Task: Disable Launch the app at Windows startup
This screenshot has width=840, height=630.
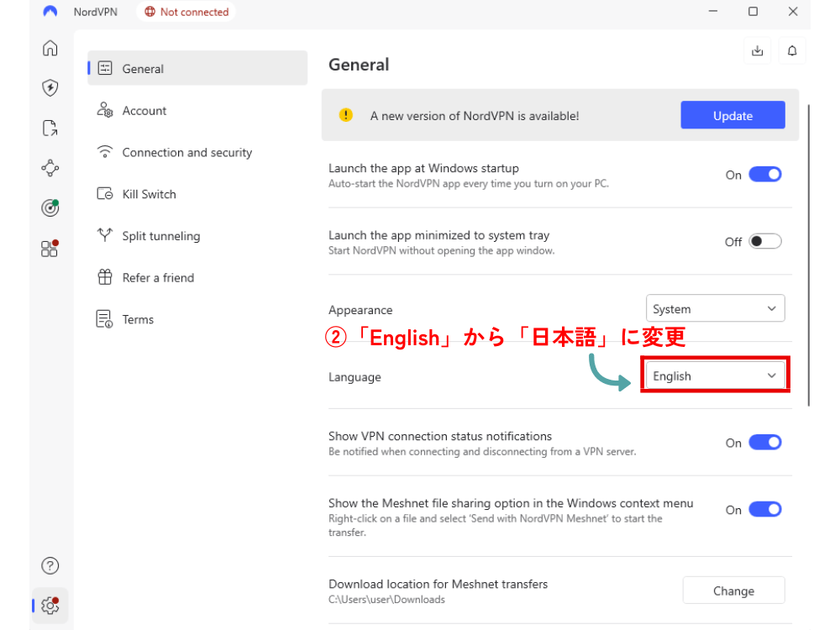Action: coord(764,175)
